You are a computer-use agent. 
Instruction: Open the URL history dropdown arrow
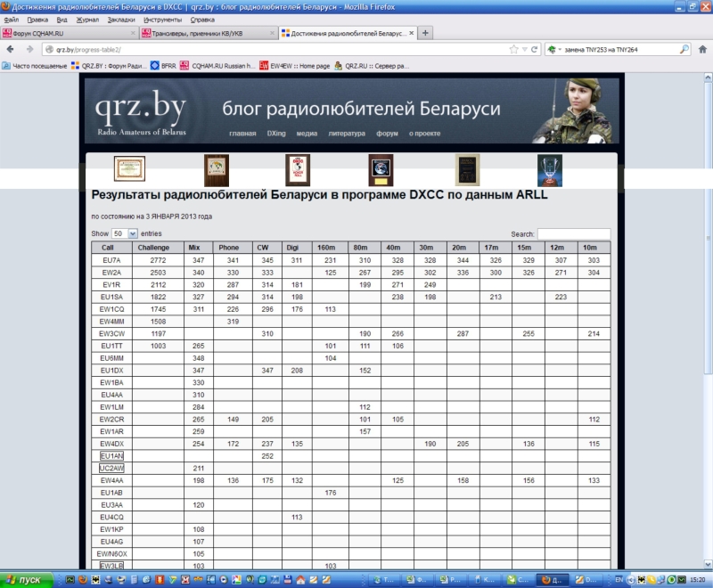524,49
